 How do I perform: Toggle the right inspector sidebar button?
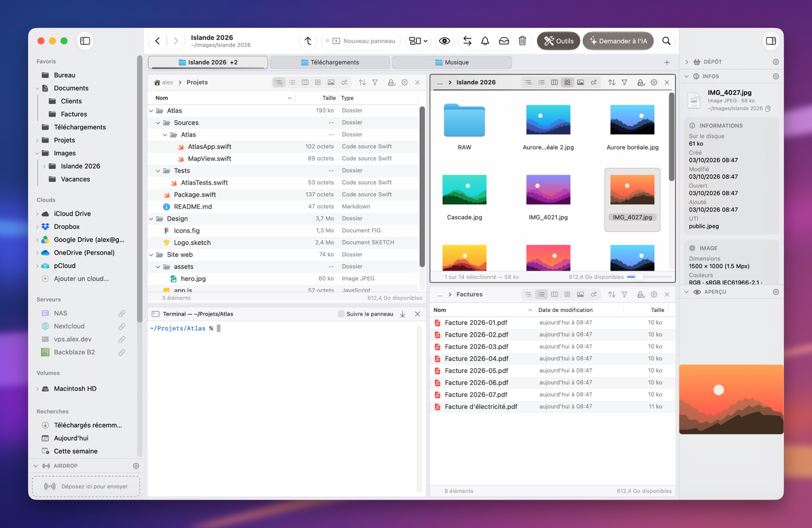coord(771,41)
